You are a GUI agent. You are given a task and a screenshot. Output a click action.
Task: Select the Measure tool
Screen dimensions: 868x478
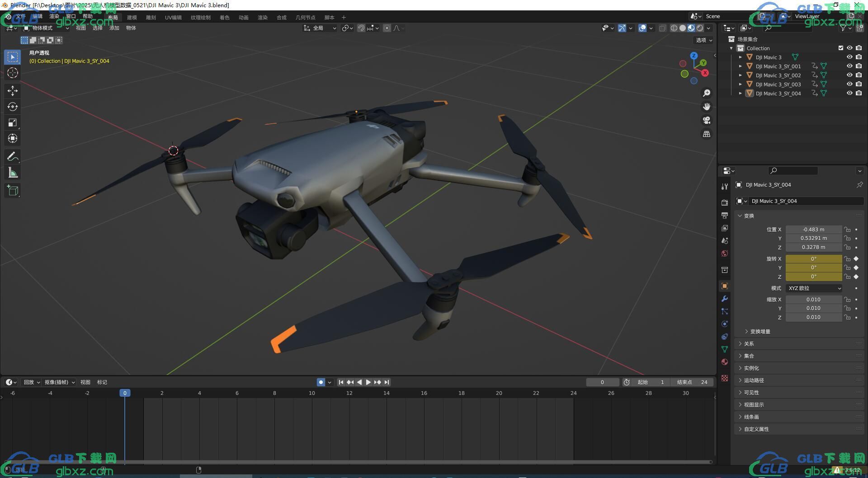pos(13,173)
